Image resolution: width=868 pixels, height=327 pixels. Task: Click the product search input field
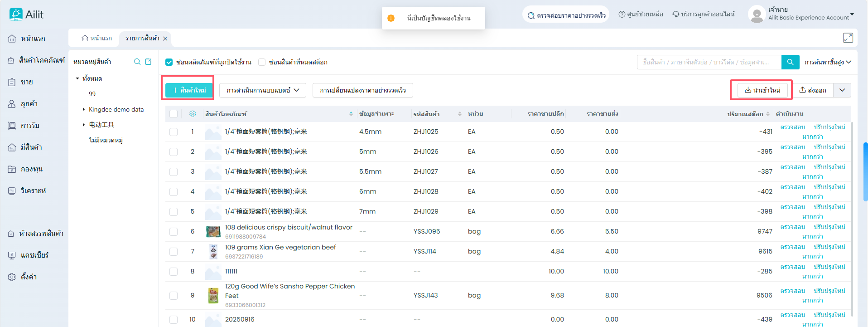click(x=709, y=62)
